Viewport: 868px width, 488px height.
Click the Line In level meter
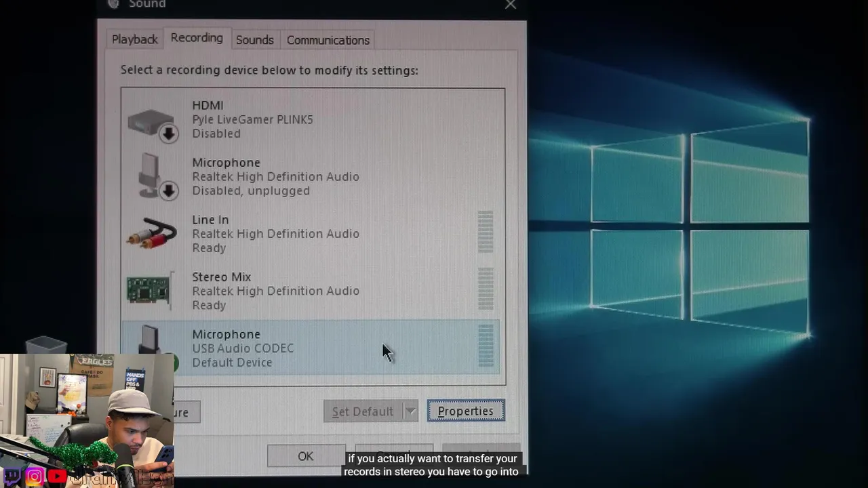tap(486, 232)
